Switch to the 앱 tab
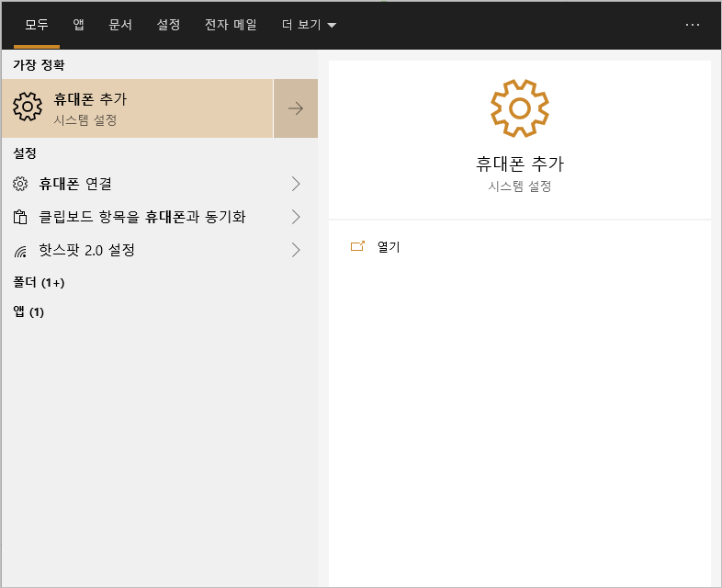 (x=79, y=25)
